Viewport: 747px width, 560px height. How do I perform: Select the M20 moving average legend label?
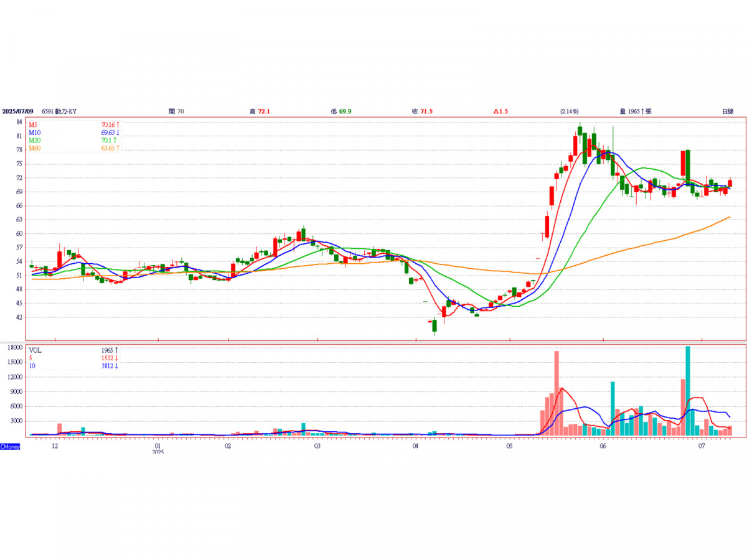click(35, 141)
